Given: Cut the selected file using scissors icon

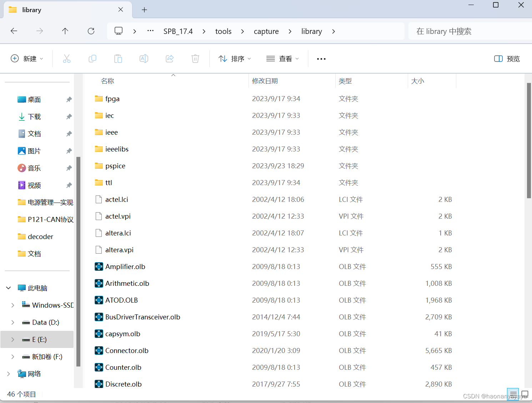Looking at the screenshot, I should pyautogui.click(x=67, y=58).
